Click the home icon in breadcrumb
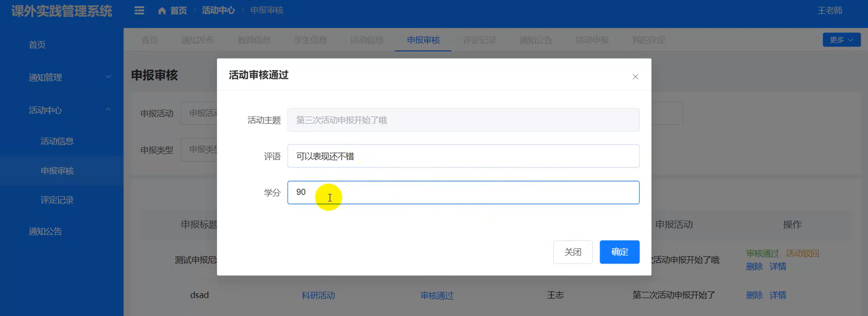The image size is (868, 316). pos(162,11)
